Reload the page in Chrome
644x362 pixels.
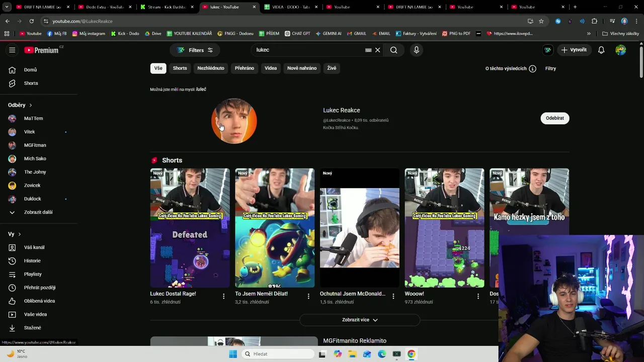[x=31, y=21]
